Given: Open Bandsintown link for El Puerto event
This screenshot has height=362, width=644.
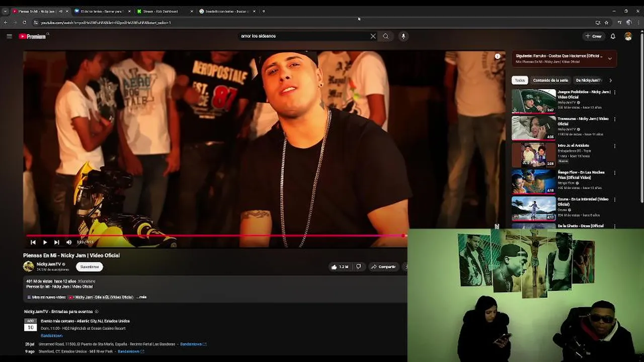Looking at the screenshot, I should (x=193, y=344).
